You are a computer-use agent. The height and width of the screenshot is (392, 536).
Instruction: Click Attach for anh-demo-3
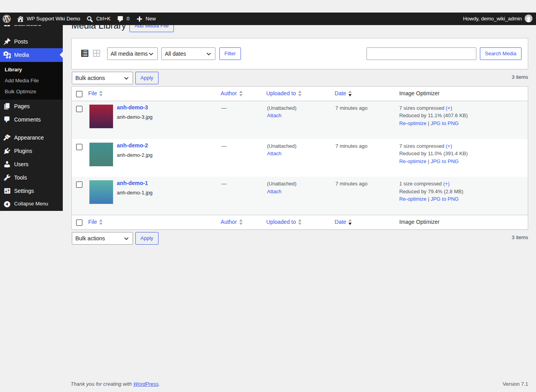tap(274, 116)
